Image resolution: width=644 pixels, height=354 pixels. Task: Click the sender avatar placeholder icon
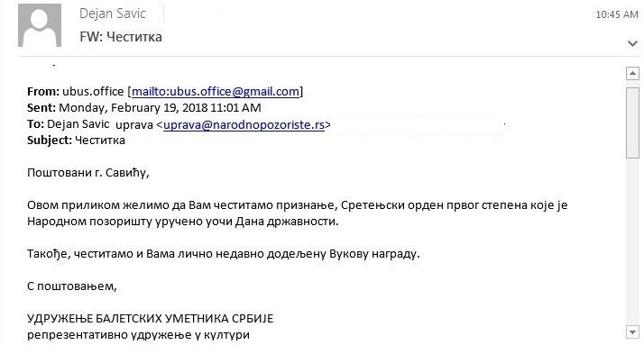point(40,25)
